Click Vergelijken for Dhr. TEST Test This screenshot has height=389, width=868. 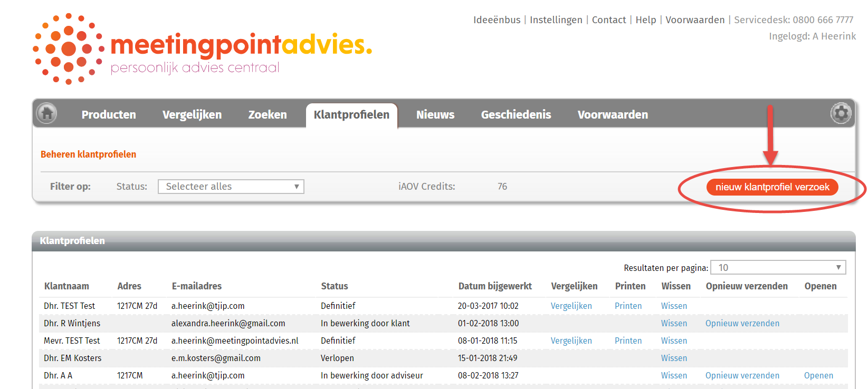pyautogui.click(x=571, y=306)
